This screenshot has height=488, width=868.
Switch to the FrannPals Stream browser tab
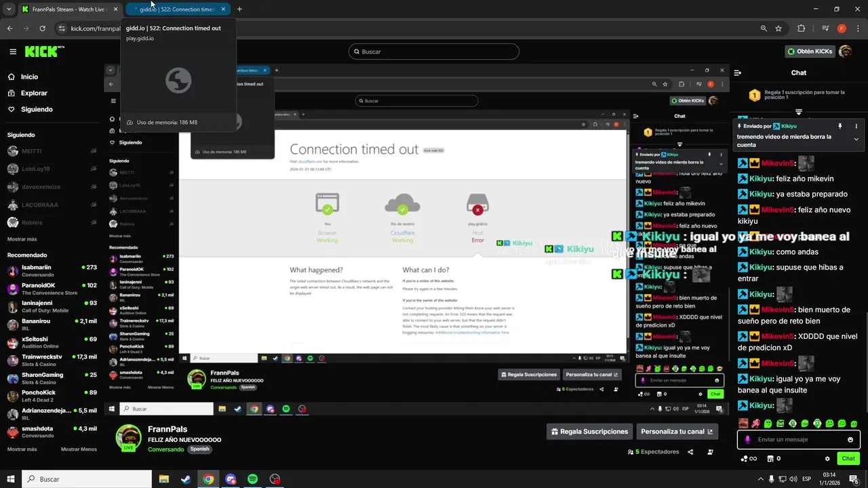(69, 9)
